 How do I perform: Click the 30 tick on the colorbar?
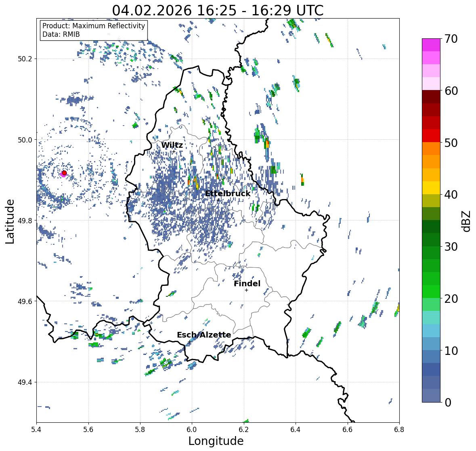point(451,246)
